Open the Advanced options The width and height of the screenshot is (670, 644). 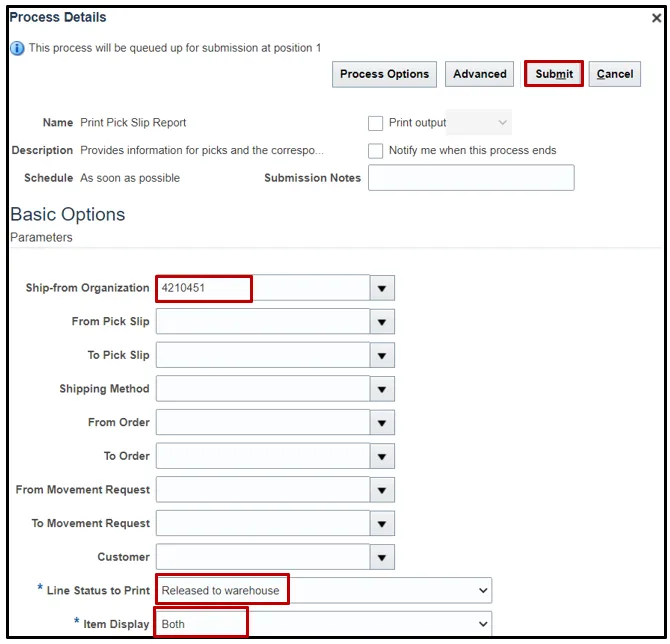click(x=480, y=74)
